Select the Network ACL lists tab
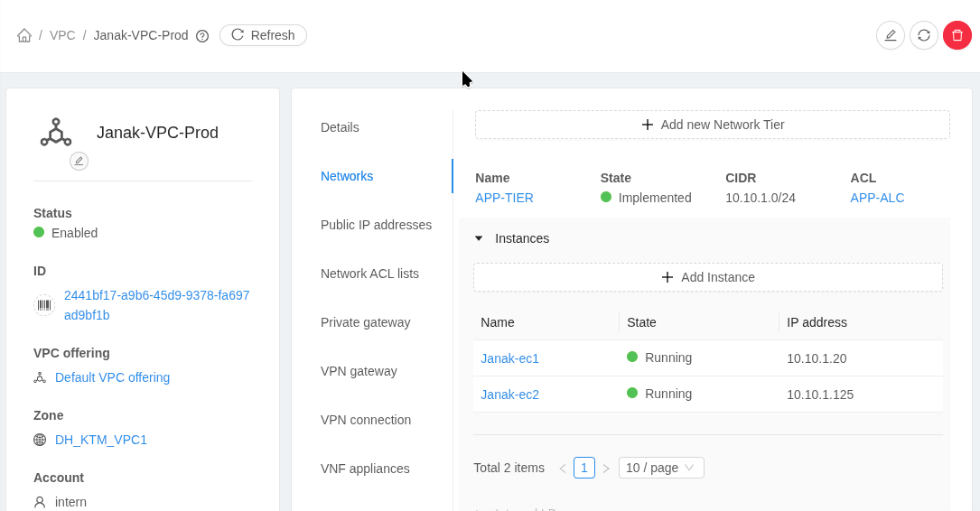This screenshot has width=980, height=511. [x=369, y=274]
